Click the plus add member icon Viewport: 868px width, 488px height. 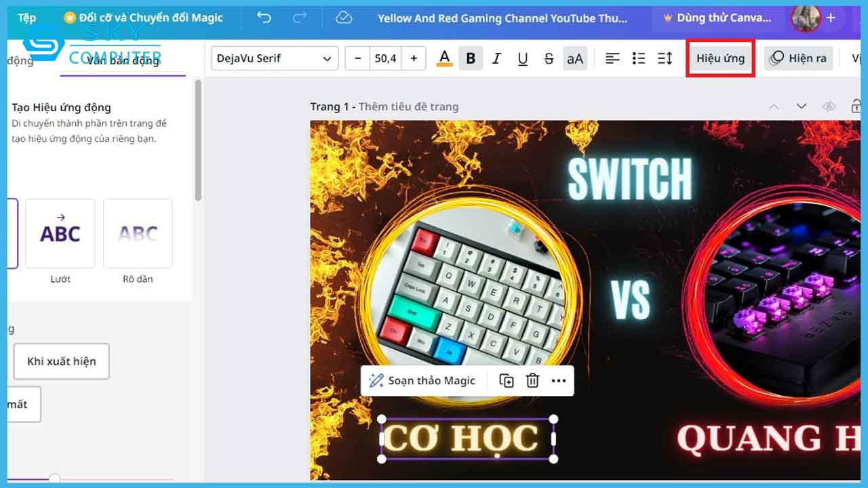click(x=831, y=18)
